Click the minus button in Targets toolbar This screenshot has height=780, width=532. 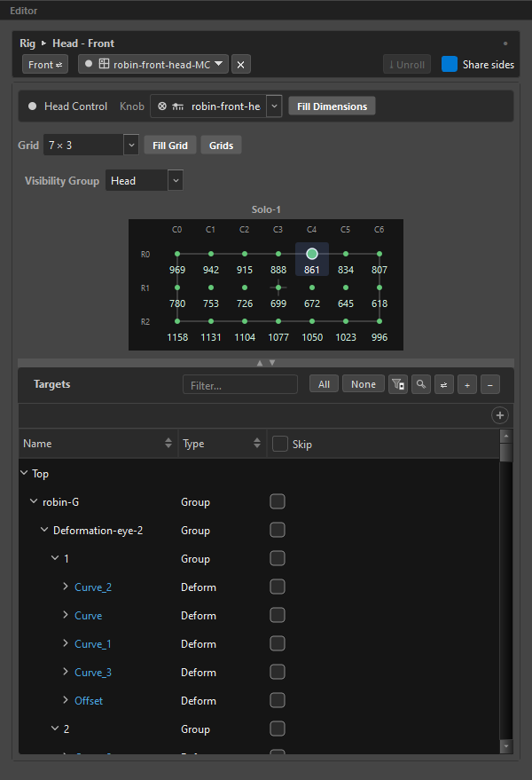pyautogui.click(x=489, y=384)
